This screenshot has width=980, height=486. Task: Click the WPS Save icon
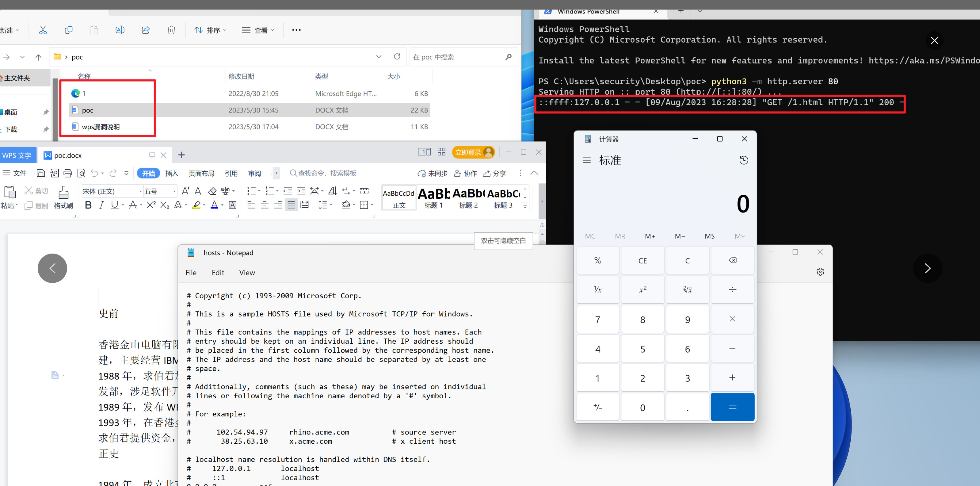click(x=41, y=173)
